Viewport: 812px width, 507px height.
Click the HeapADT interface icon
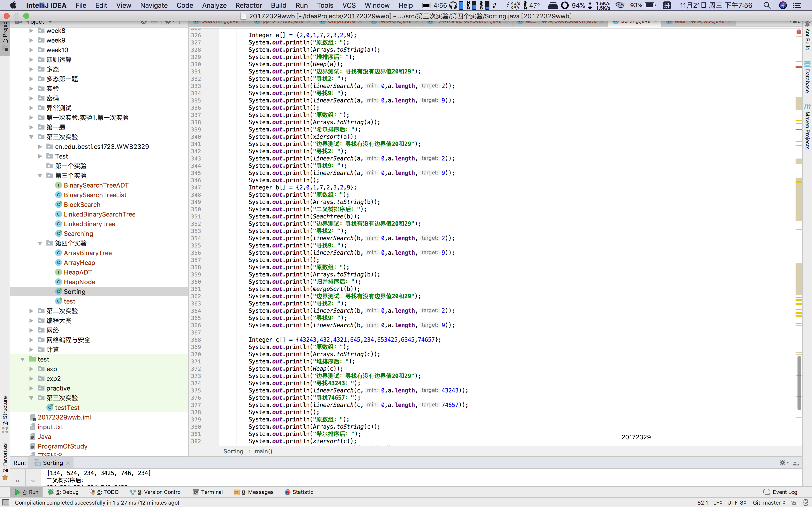tap(58, 272)
